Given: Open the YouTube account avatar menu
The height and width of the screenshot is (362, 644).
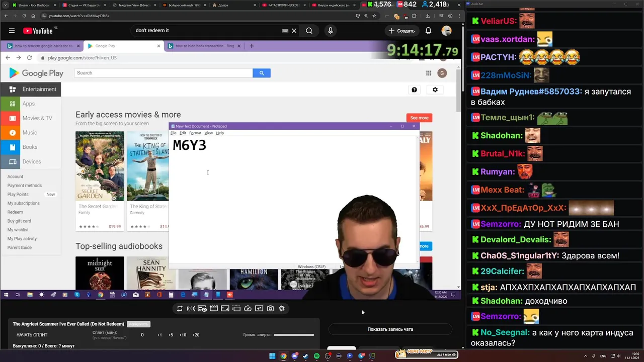Looking at the screenshot, I should [x=446, y=31].
